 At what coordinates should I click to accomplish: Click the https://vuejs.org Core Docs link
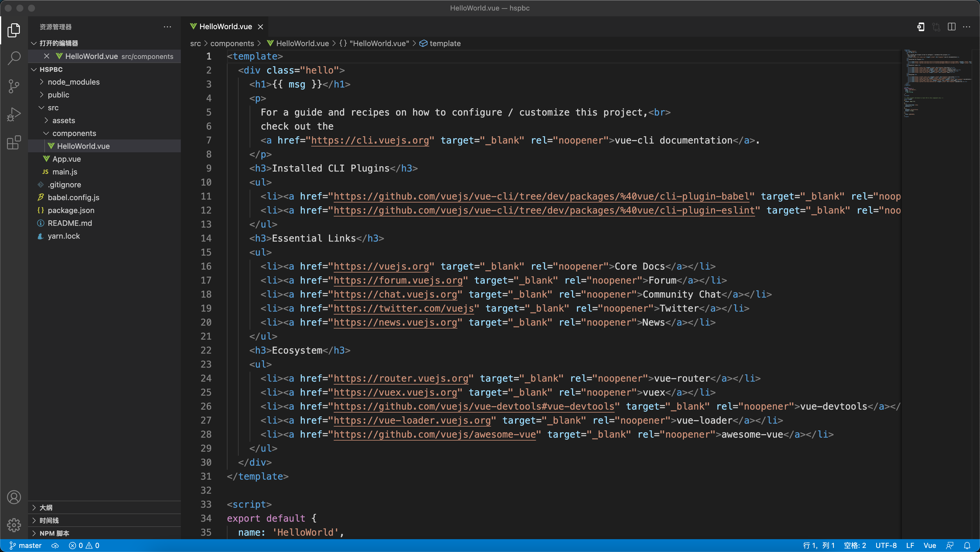(x=381, y=266)
